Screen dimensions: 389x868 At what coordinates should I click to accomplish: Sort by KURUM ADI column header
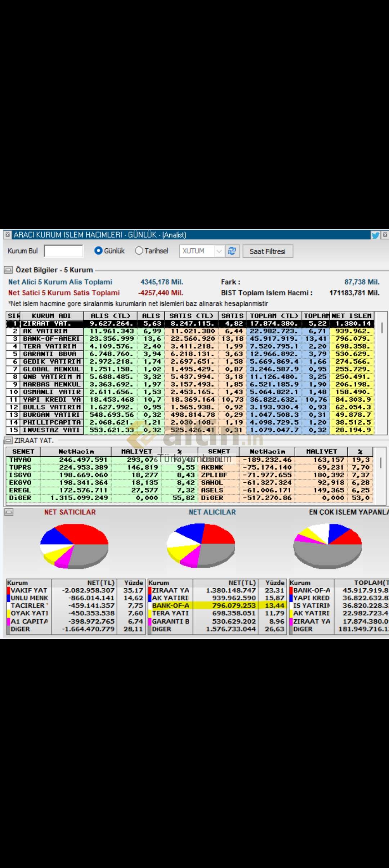tap(52, 316)
